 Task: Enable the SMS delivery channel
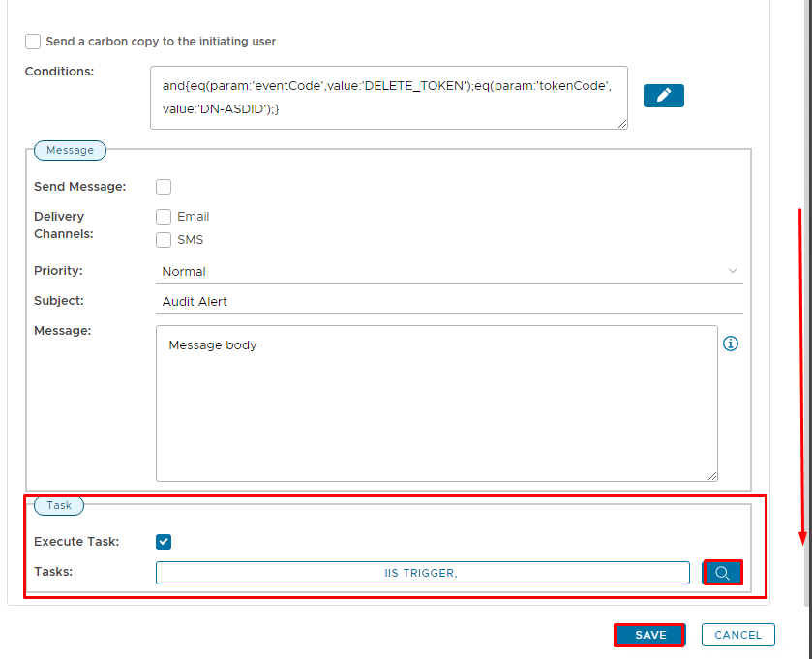point(164,240)
